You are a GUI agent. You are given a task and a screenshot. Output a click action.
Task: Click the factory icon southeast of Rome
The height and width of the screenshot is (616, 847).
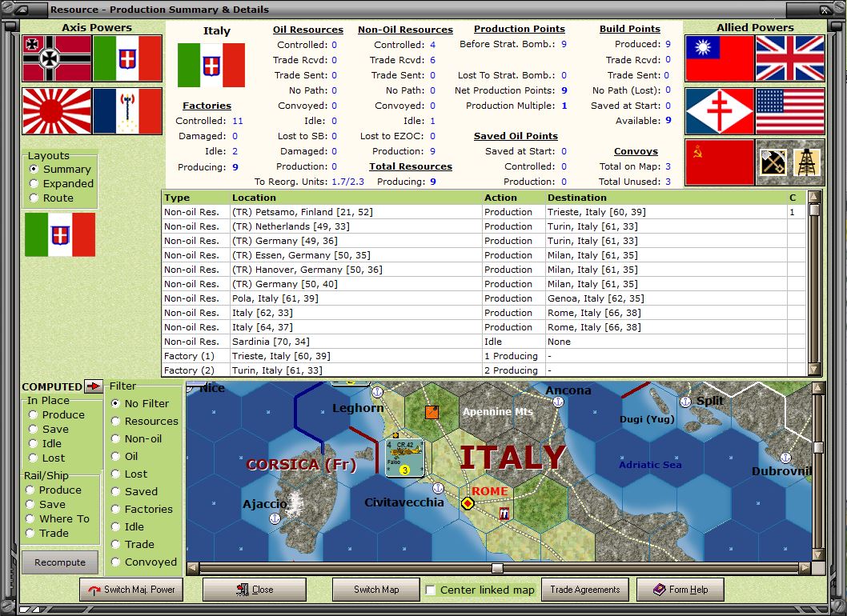click(x=504, y=513)
